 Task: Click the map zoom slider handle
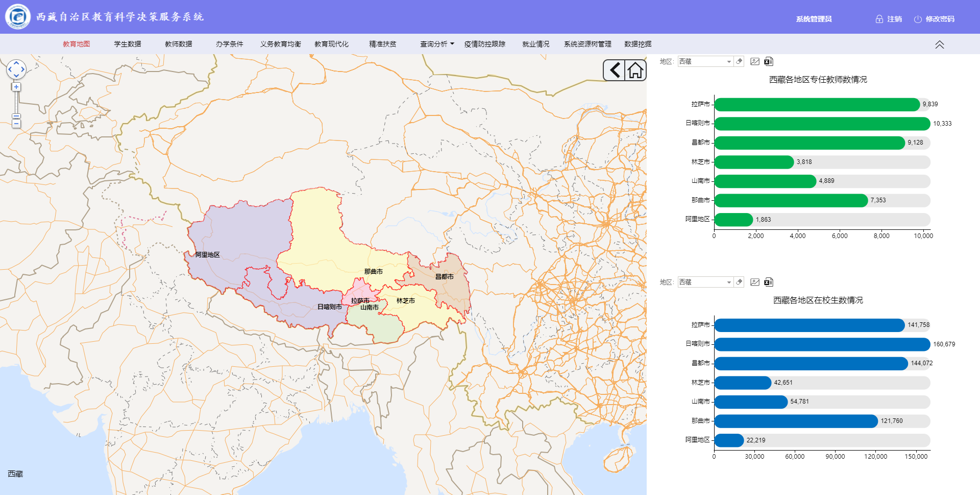tap(16, 116)
